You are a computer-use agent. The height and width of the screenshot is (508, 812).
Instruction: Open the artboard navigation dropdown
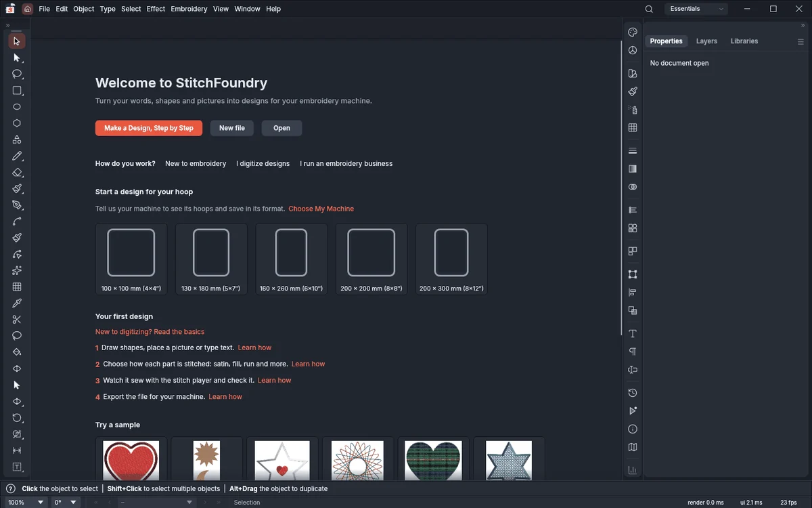156,503
